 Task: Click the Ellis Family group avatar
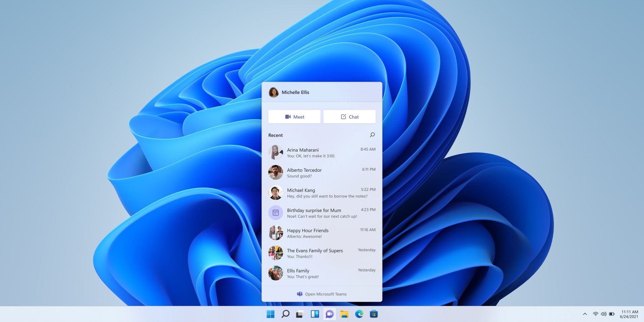click(x=275, y=273)
